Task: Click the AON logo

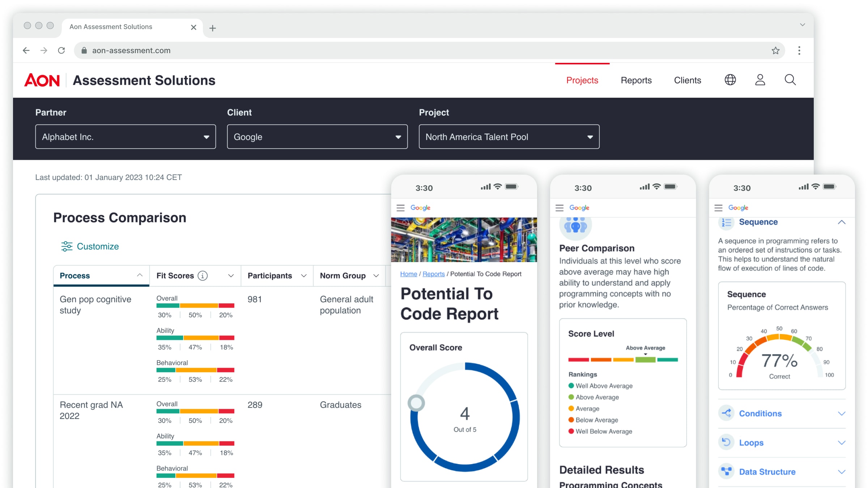Action: pyautogui.click(x=42, y=80)
